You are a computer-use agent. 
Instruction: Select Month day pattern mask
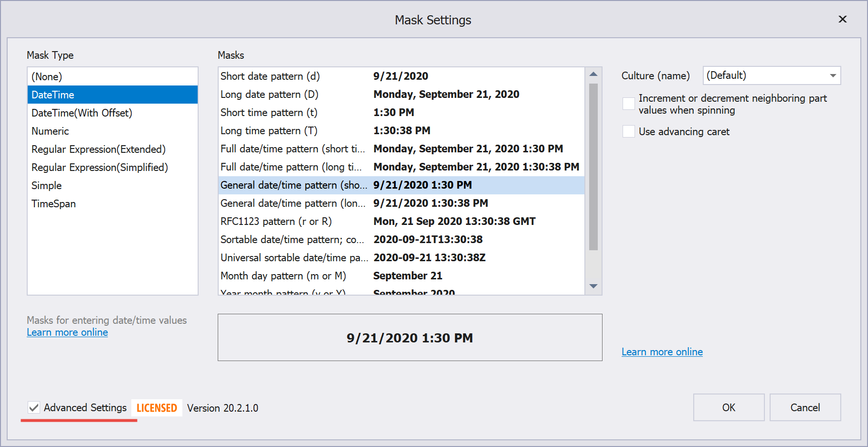coord(283,276)
